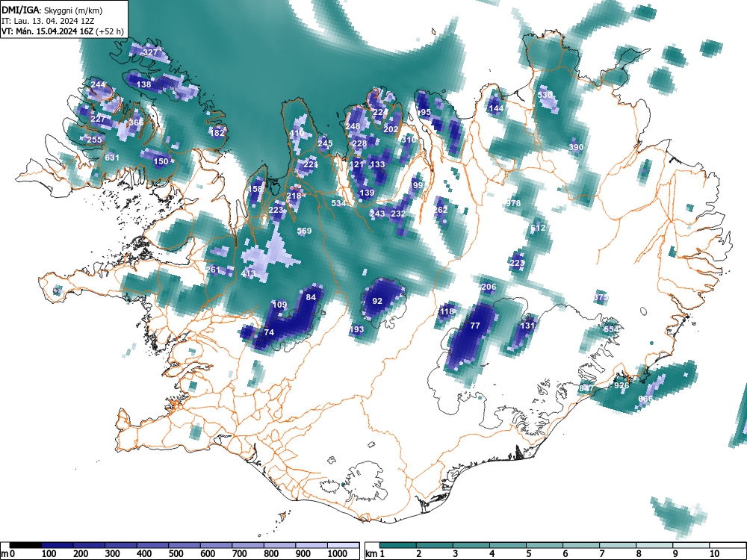The height and width of the screenshot is (560, 747).
Task: Click the visibility value 261
Action: point(213,270)
